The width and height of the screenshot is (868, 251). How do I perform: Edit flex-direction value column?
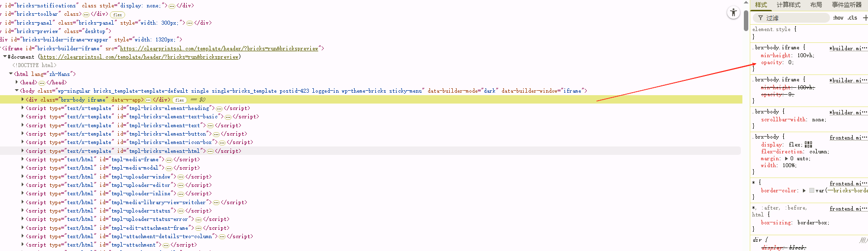click(x=819, y=152)
